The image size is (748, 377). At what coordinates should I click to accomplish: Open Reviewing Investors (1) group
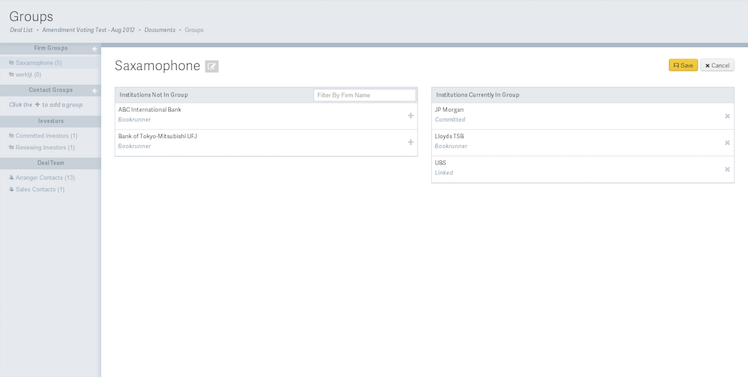45,147
